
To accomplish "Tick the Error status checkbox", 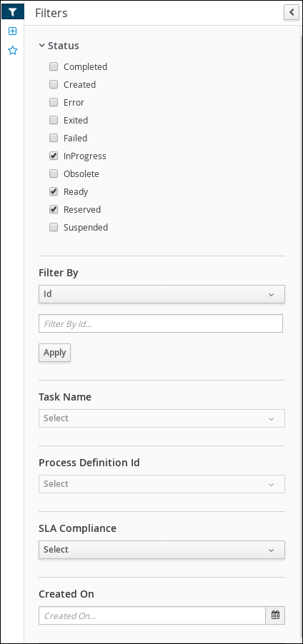I will point(54,102).
